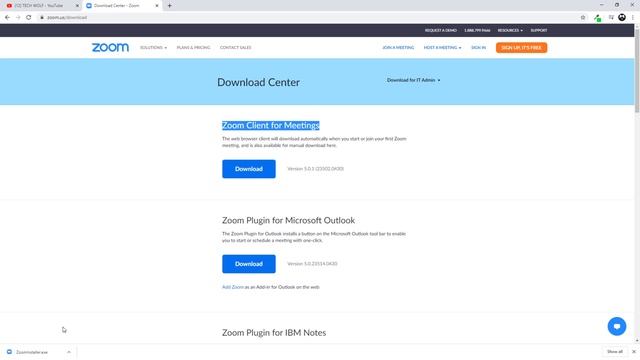Open Plans & Pricing menu item
This screenshot has width=640, height=360.
[193, 48]
